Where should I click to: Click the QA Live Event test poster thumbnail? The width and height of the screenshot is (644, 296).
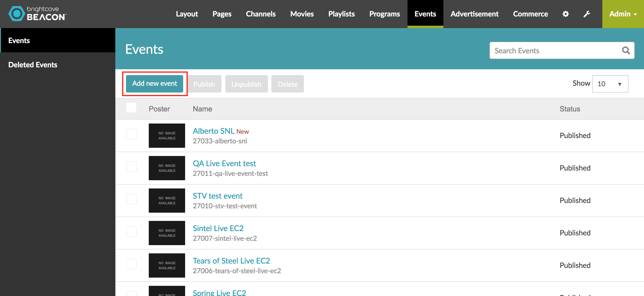(x=167, y=168)
